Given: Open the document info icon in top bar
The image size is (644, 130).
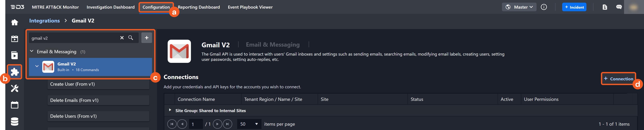Looking at the screenshot, I should [605, 7].
